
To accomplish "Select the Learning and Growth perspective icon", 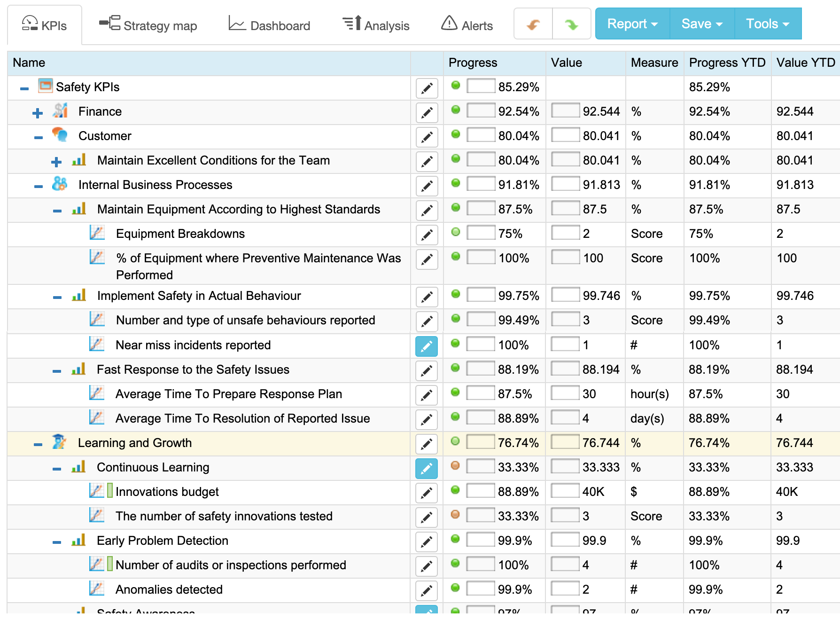I will click(x=59, y=442).
